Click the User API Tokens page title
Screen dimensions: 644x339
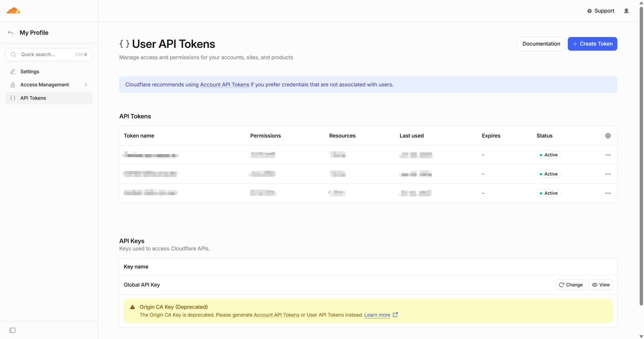(x=174, y=44)
